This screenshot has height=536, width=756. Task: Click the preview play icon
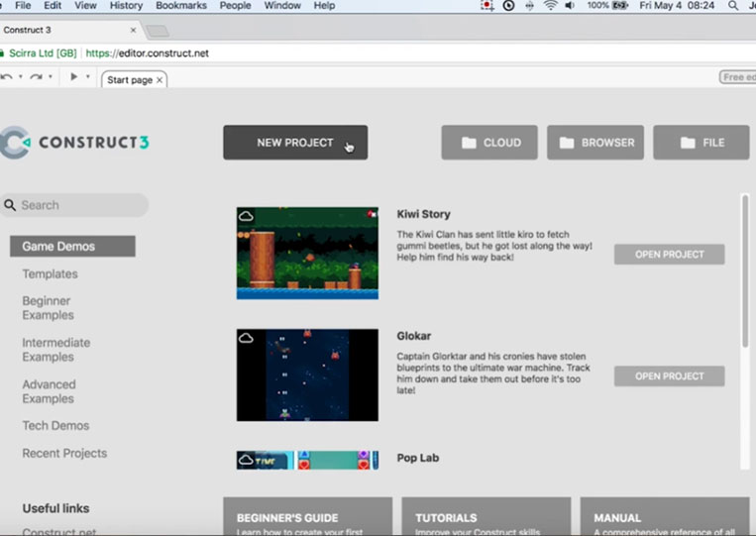73,76
